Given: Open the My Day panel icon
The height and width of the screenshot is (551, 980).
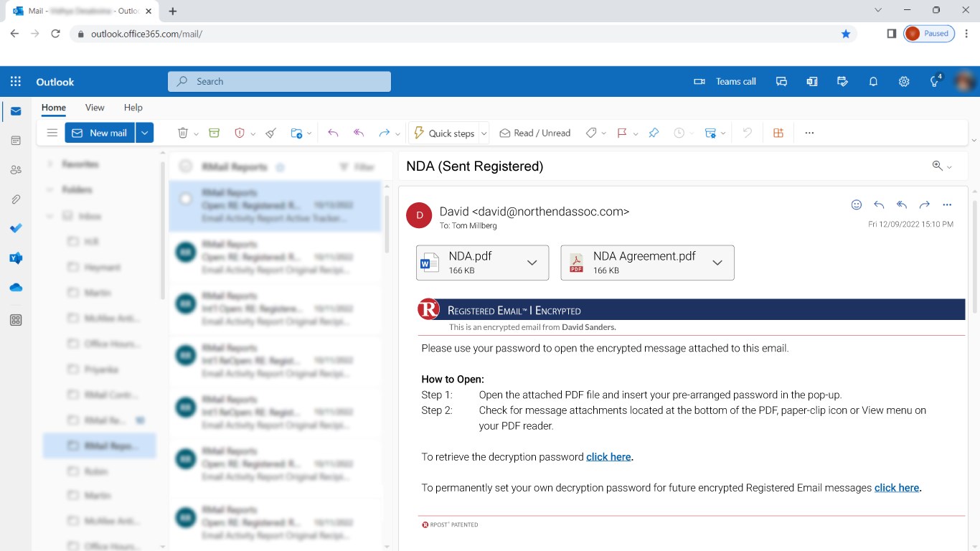Looking at the screenshot, I should (843, 82).
